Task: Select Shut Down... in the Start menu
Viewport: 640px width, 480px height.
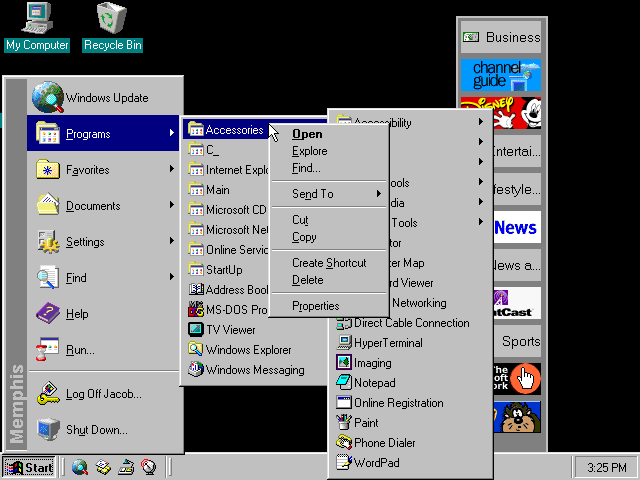Action: (x=103, y=430)
